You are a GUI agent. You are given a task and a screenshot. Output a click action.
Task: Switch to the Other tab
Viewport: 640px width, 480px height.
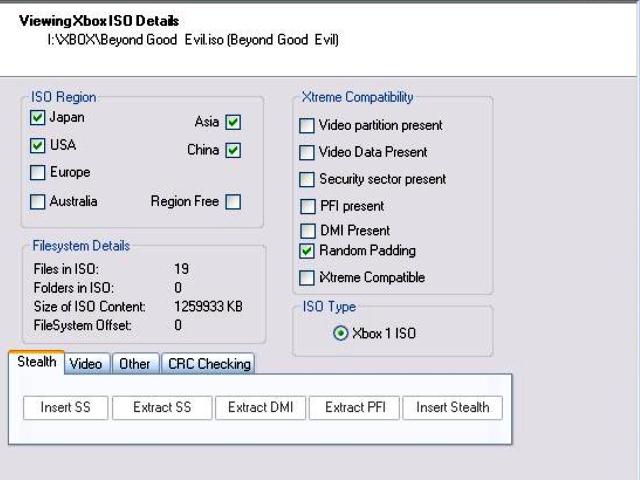pyautogui.click(x=135, y=364)
